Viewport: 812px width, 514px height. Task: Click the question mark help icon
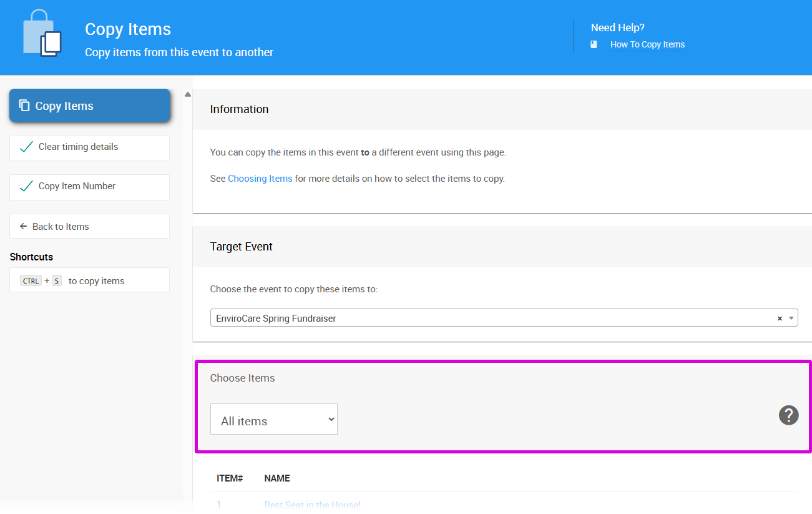click(788, 415)
